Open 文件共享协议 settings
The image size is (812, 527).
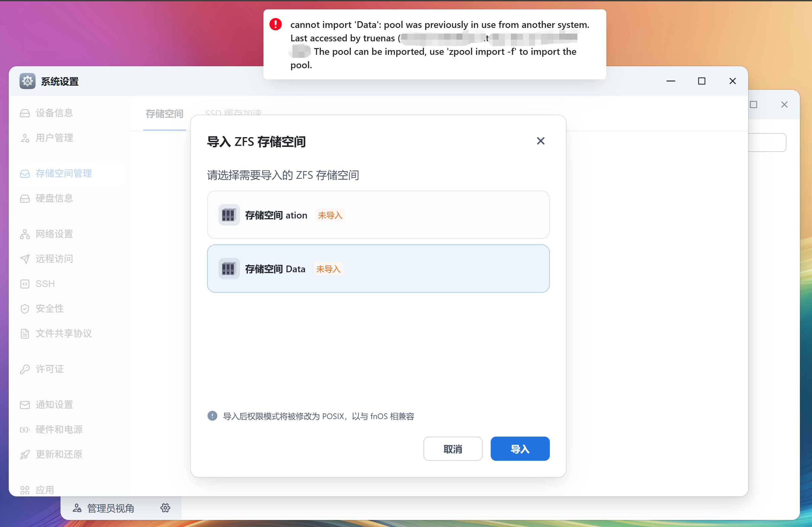(64, 333)
